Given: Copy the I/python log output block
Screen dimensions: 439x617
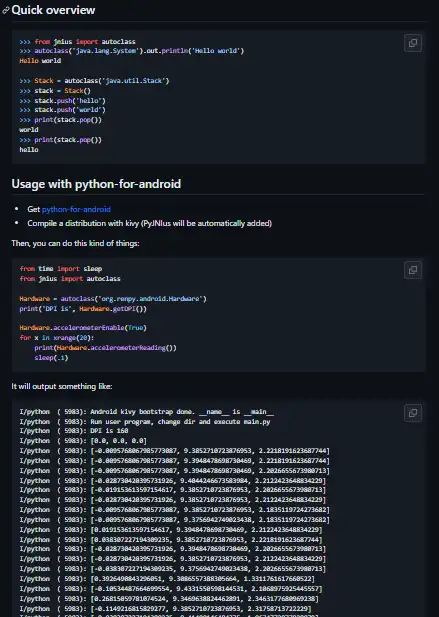Looking at the screenshot, I should [413, 413].
